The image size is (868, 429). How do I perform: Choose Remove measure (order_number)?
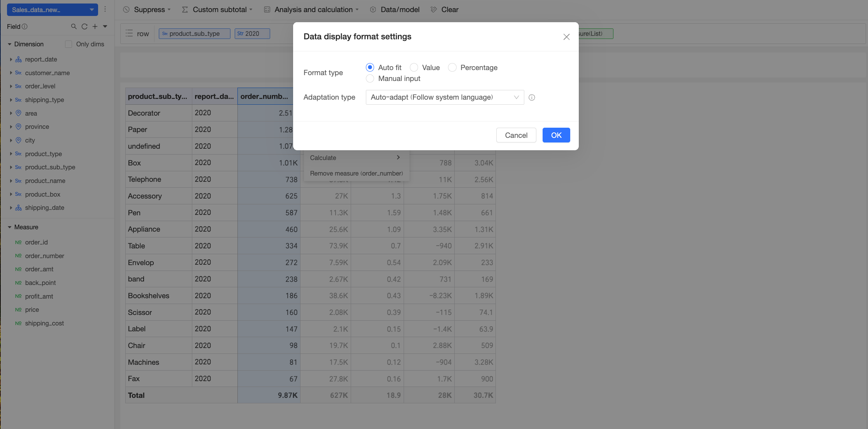(x=356, y=173)
